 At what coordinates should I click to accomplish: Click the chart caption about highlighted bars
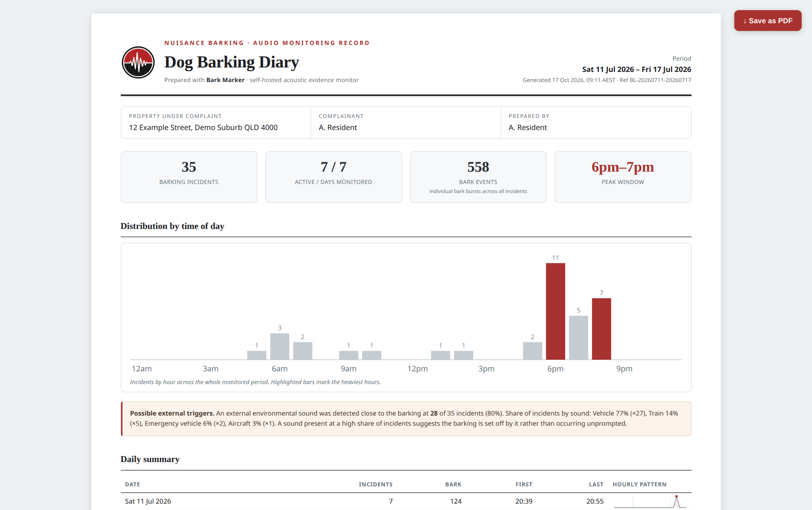255,382
